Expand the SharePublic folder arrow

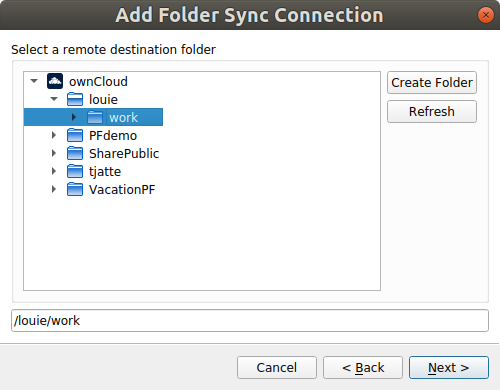(54, 153)
